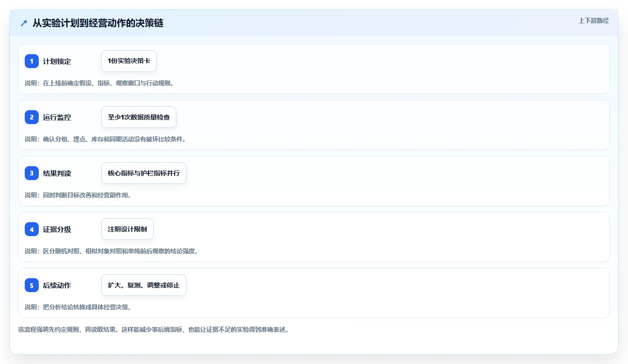The width and height of the screenshot is (628, 364).
Task: Select step number 3 badge
Action: click(32, 173)
